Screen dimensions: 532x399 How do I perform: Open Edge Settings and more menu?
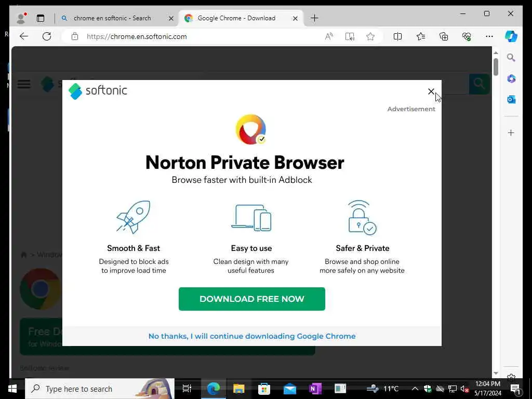pos(489,36)
